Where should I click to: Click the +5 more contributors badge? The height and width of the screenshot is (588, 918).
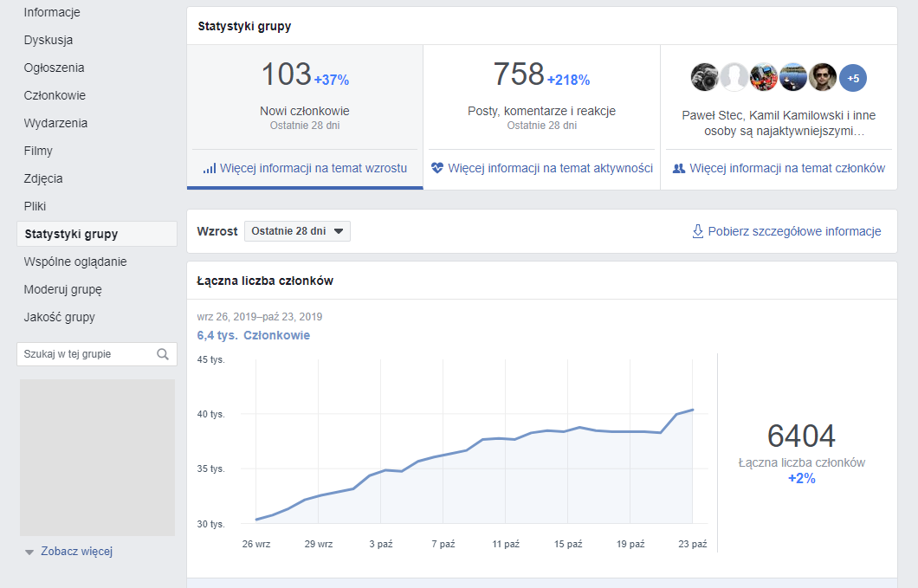852,78
